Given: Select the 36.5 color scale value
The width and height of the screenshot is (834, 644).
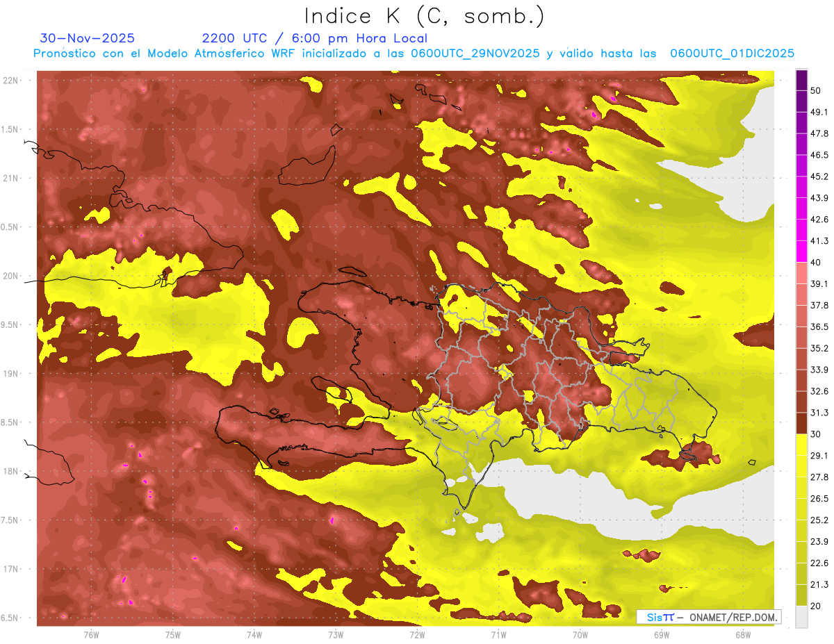Looking at the screenshot, I should tap(819, 327).
